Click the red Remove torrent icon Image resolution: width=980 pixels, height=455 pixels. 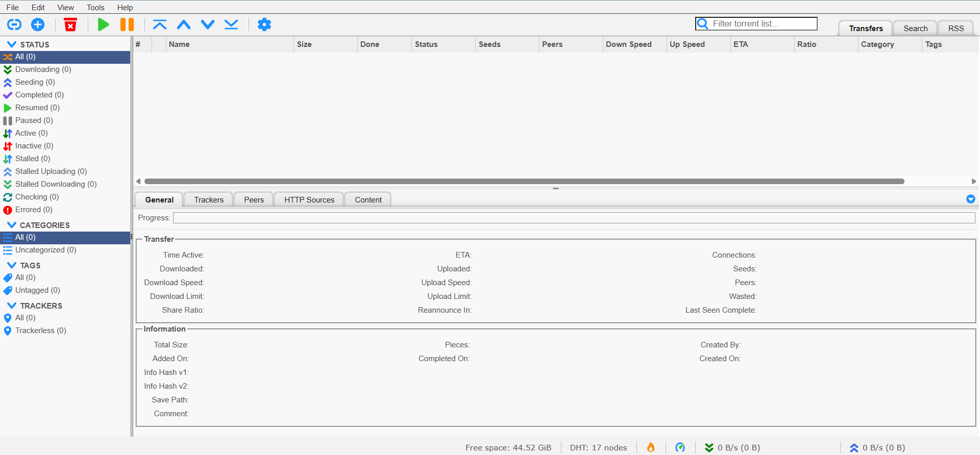click(70, 24)
